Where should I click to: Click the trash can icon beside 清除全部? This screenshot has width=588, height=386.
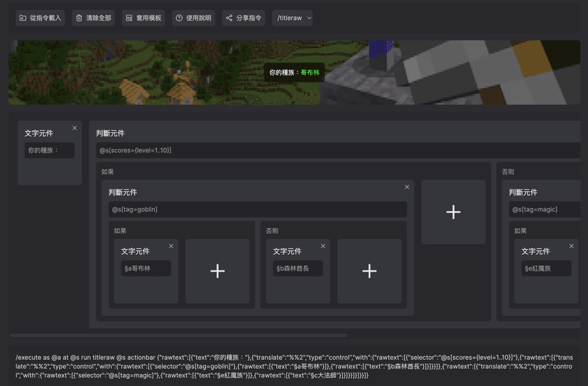(79, 18)
